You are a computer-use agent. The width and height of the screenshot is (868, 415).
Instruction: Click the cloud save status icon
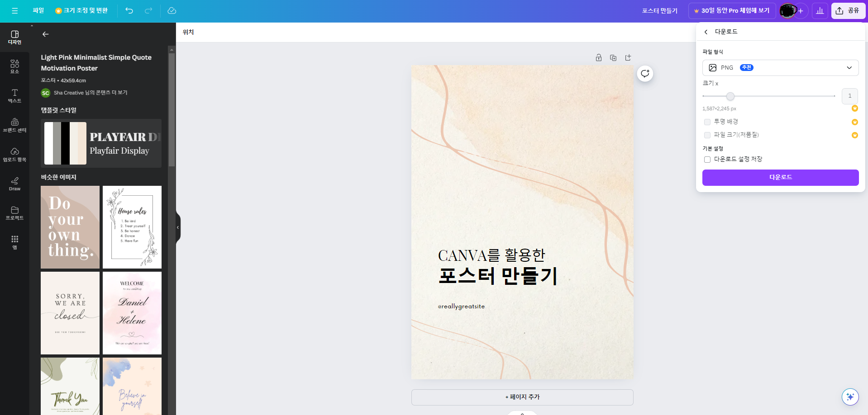point(172,10)
